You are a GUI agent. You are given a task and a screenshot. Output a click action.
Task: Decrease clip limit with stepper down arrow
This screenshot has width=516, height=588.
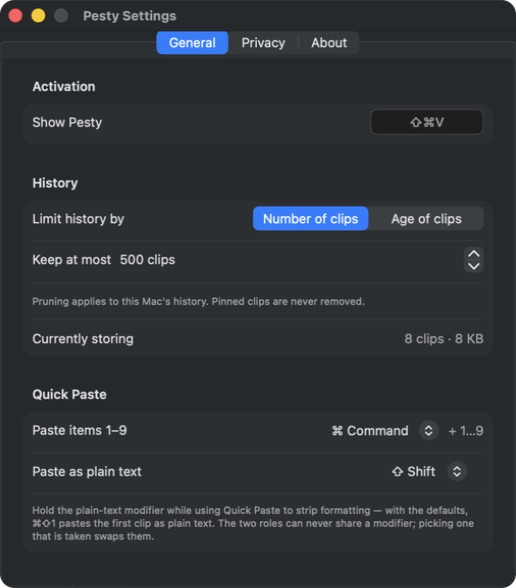(x=474, y=266)
